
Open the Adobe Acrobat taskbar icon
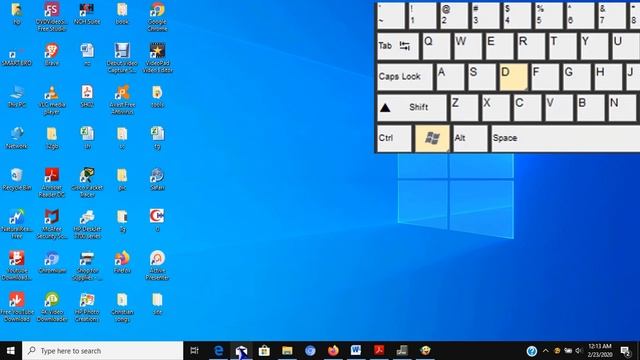[379, 351]
